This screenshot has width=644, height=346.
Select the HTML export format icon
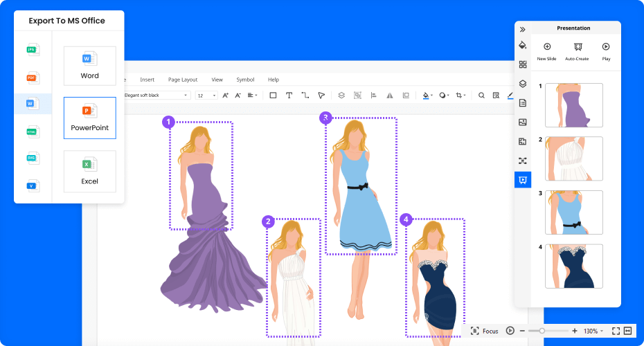pyautogui.click(x=33, y=131)
